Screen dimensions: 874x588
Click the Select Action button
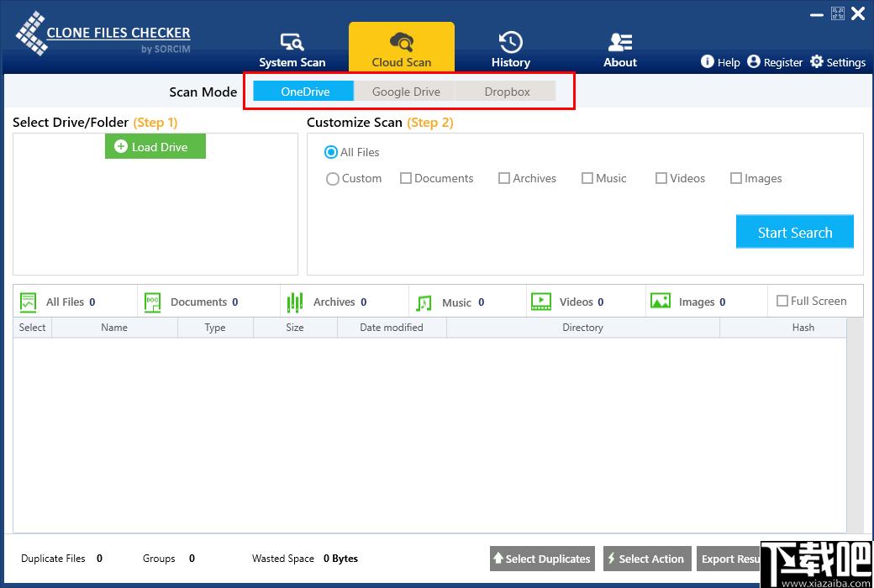[x=647, y=559]
